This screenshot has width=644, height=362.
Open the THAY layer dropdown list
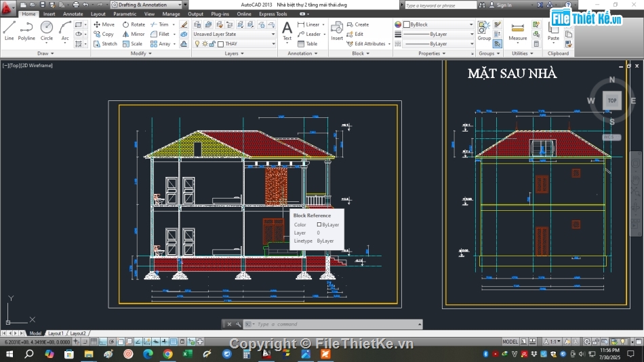(234, 43)
